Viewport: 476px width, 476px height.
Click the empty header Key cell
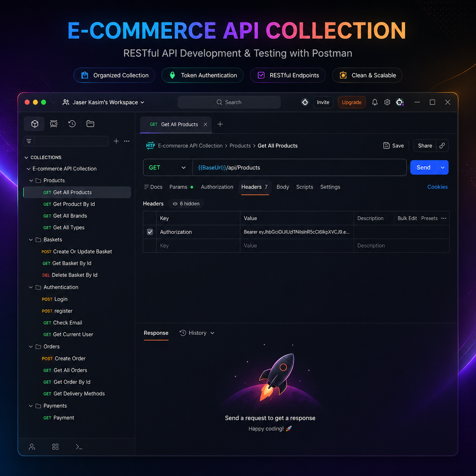pyautogui.click(x=198, y=246)
